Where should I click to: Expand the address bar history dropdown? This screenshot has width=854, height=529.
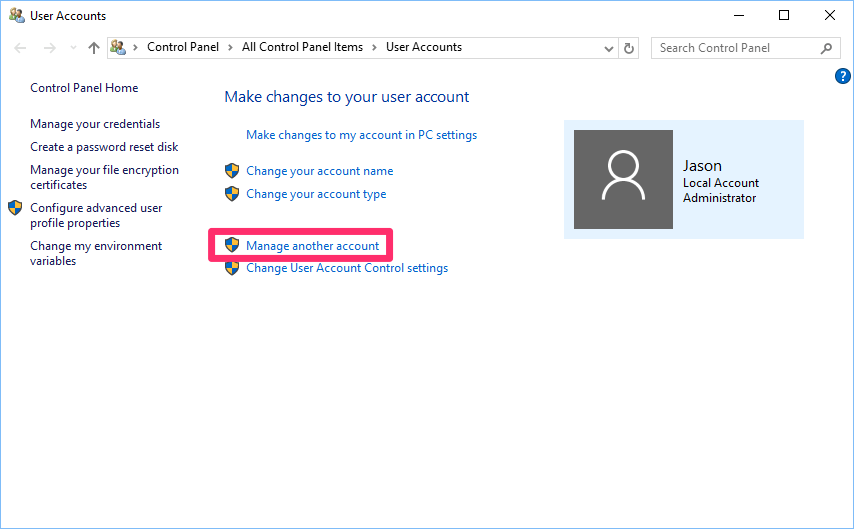tap(610, 48)
